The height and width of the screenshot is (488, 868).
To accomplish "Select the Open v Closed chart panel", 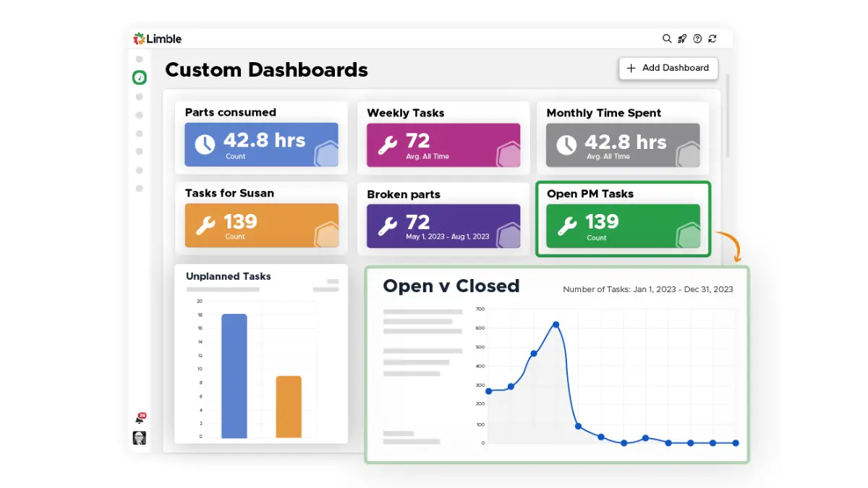I will click(x=557, y=361).
